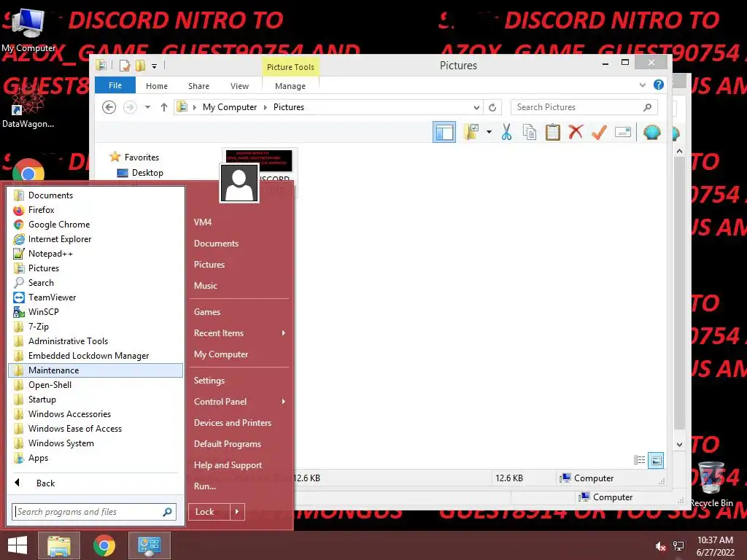Click the Refresh button next to the address bar
This screenshot has width=747, height=560.
pyautogui.click(x=492, y=107)
